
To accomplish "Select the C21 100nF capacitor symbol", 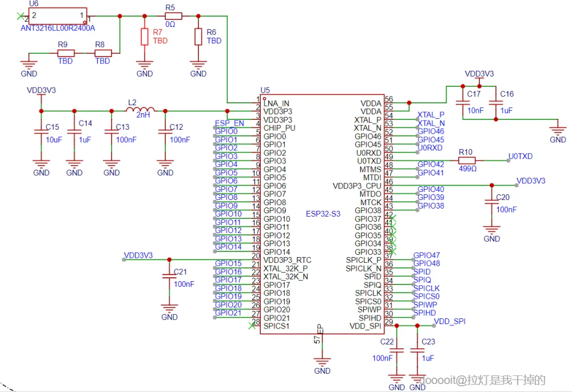I will [x=169, y=276].
